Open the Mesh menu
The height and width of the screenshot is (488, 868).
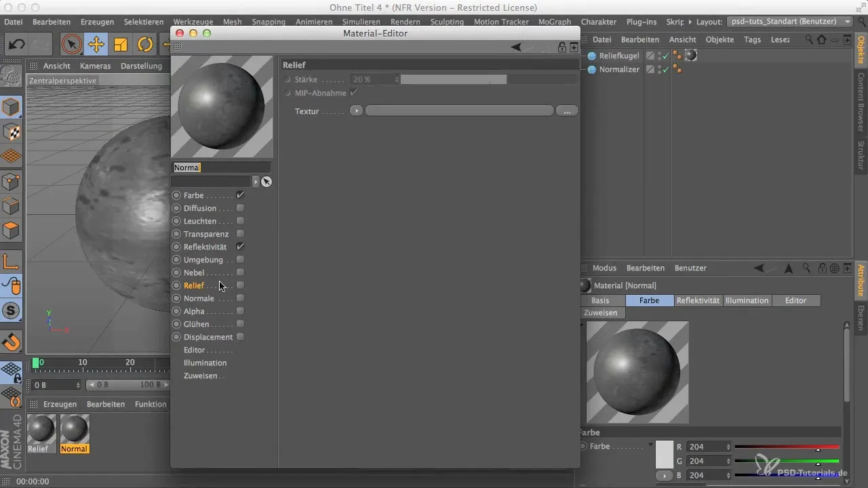(232, 22)
